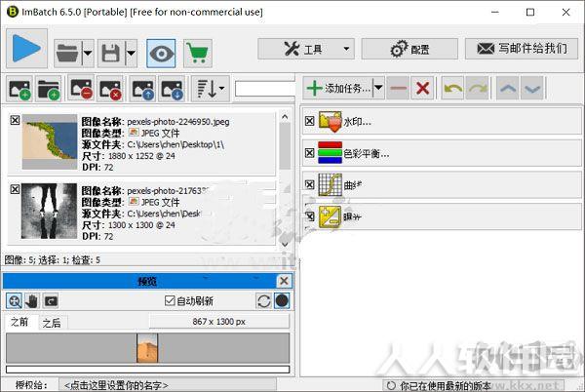Refresh preview with circular arrows
The image size is (585, 392).
pos(264,300)
